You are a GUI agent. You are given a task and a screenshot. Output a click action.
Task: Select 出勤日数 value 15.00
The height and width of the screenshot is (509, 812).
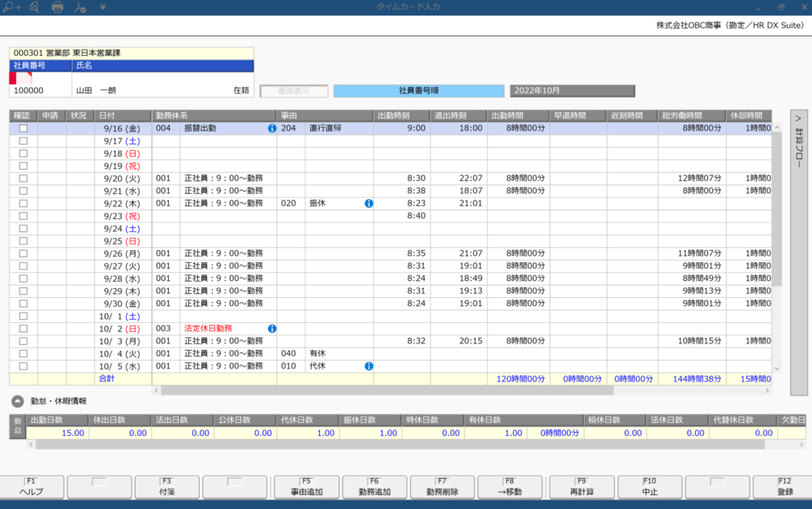(x=58, y=433)
